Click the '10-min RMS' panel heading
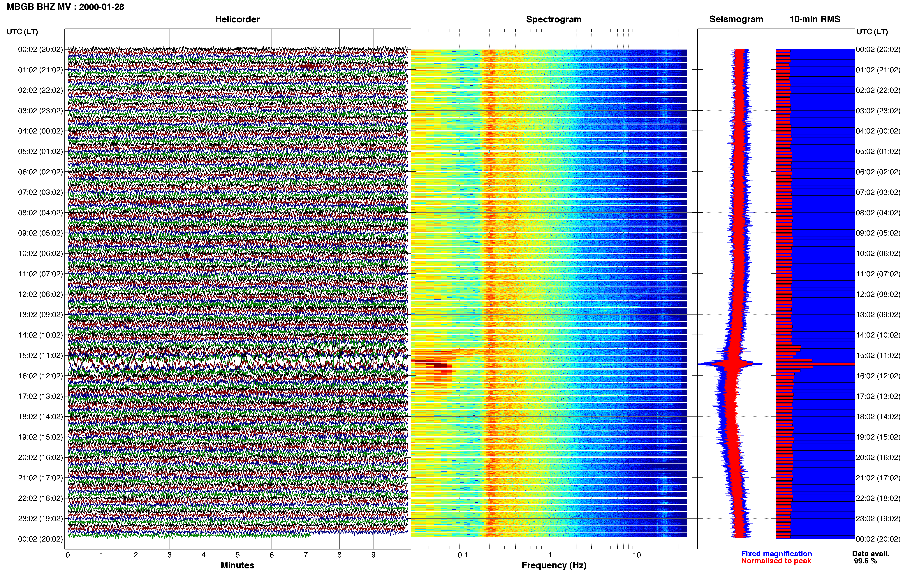Screen dimensions: 924x578 [815, 19]
